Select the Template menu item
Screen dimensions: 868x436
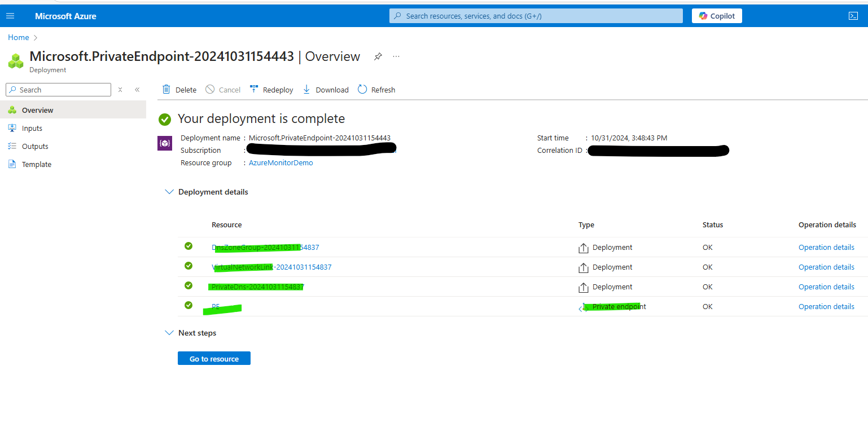point(37,164)
